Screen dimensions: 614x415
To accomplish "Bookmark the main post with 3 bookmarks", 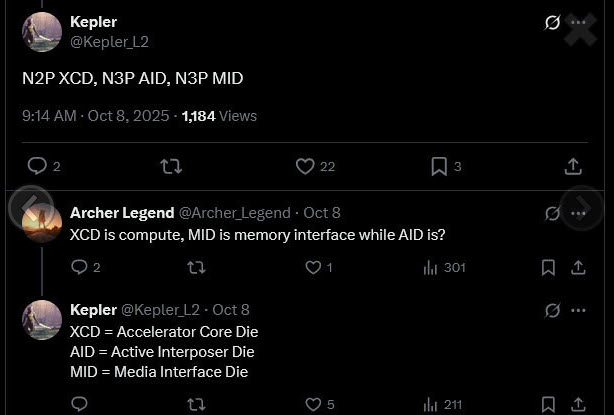I will click(439, 166).
